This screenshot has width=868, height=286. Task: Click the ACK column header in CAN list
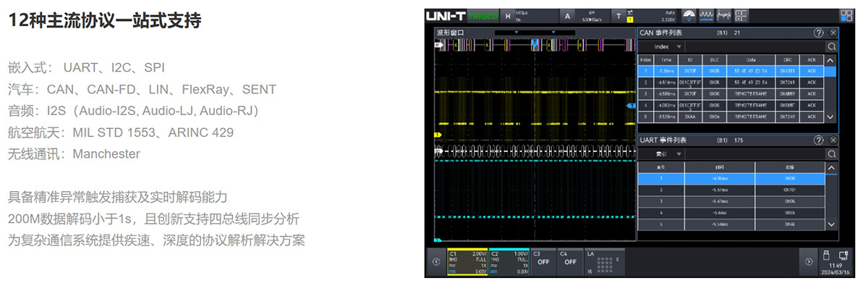(x=812, y=59)
